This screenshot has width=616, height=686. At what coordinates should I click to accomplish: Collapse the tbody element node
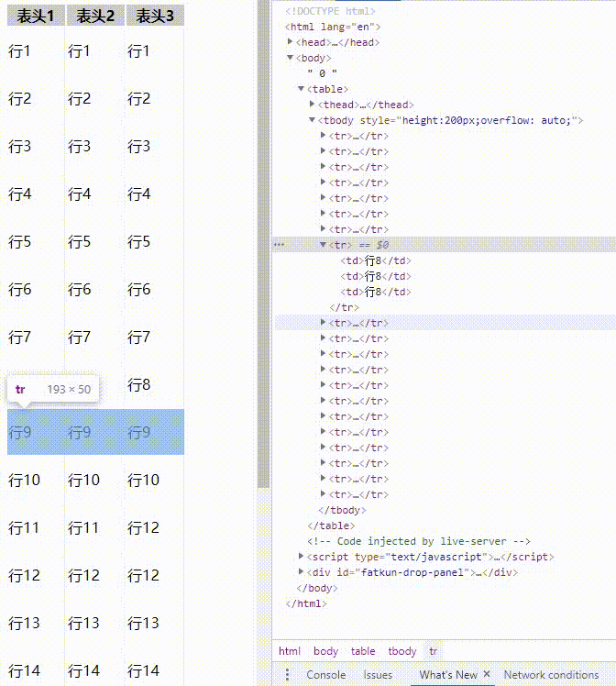(312, 119)
